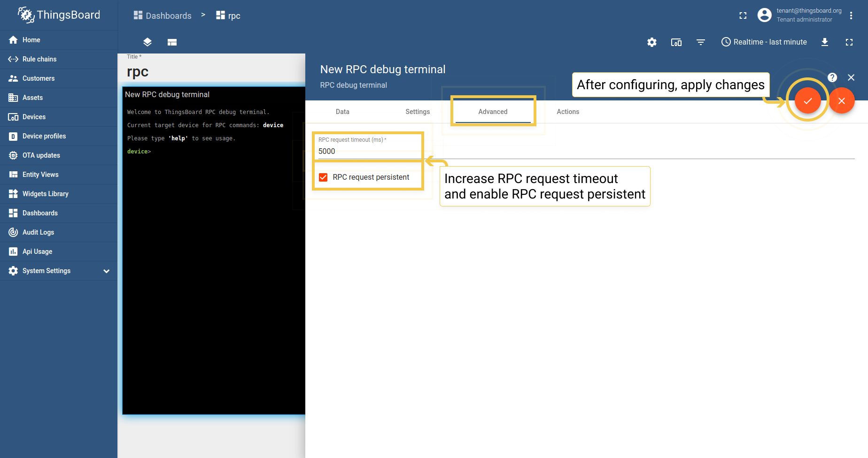This screenshot has height=458, width=868.
Task: Open the layout manager icon
Action: (172, 42)
